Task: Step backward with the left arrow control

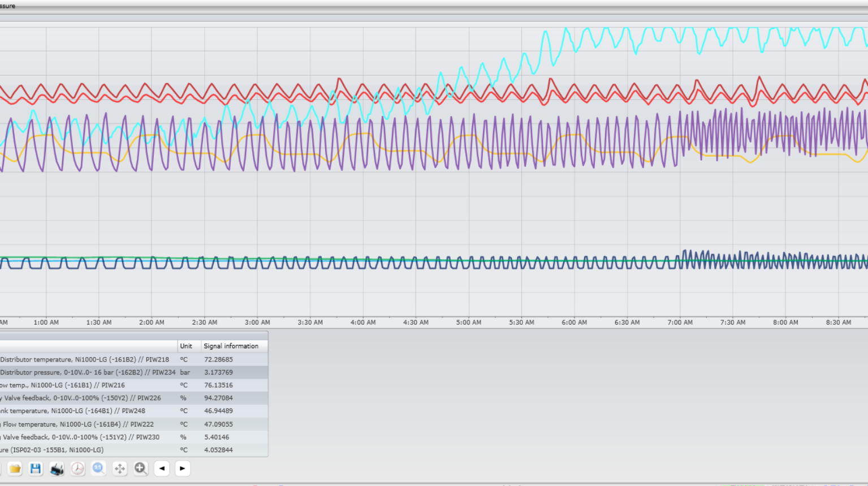Action: click(x=161, y=468)
